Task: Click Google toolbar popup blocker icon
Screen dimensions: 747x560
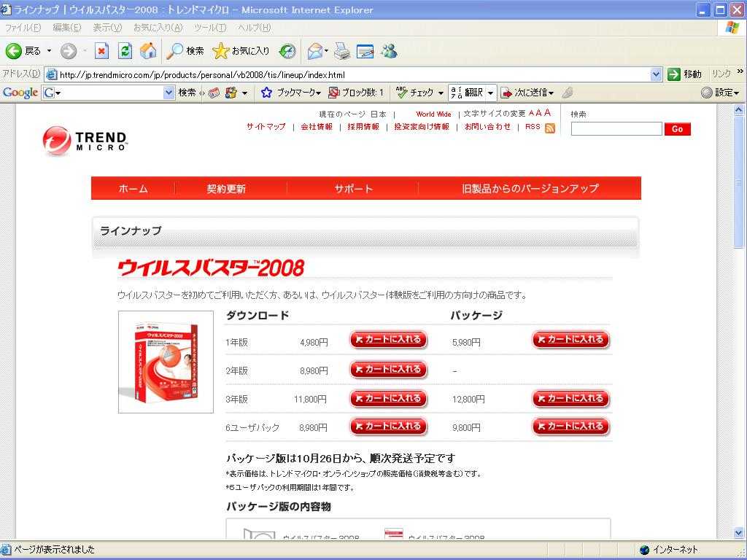Action: 334,93
